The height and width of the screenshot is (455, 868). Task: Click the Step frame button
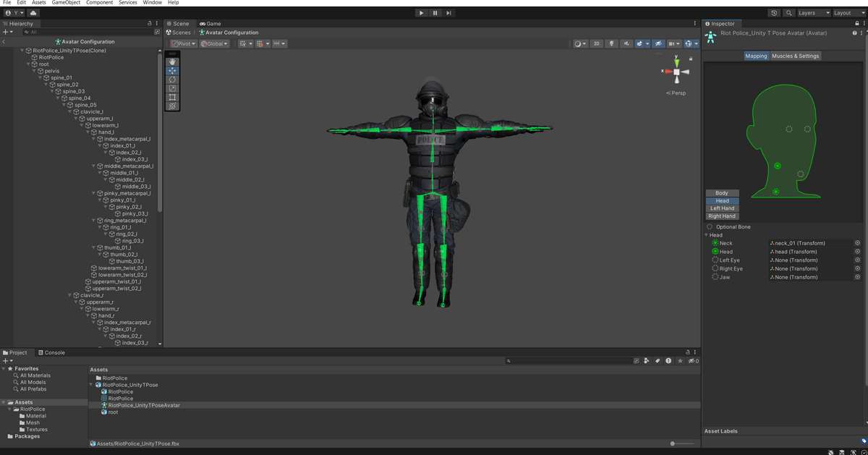point(448,13)
